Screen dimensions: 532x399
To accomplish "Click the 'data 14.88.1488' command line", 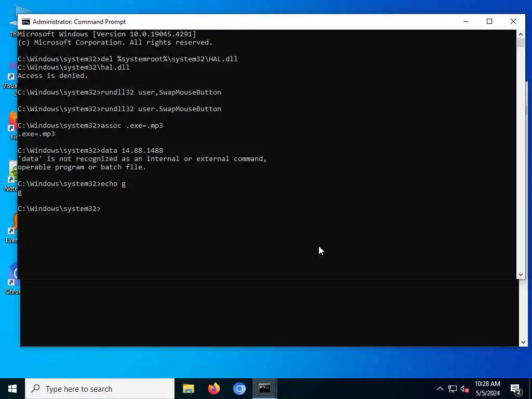I will [x=90, y=150].
